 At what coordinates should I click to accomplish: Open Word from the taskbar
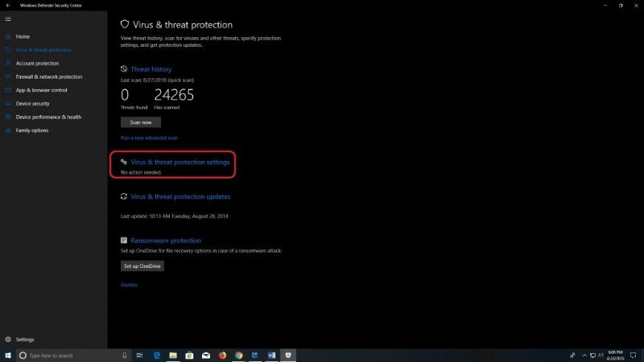click(271, 356)
